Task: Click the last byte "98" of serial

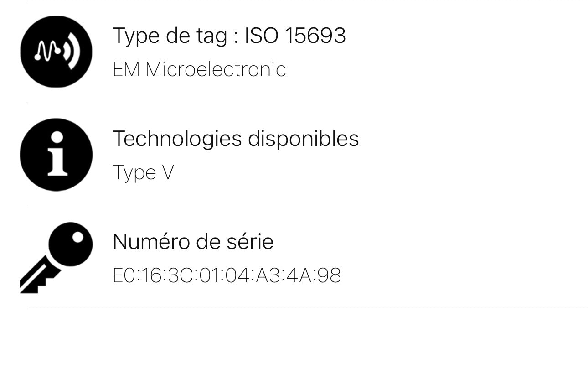Action: click(329, 276)
